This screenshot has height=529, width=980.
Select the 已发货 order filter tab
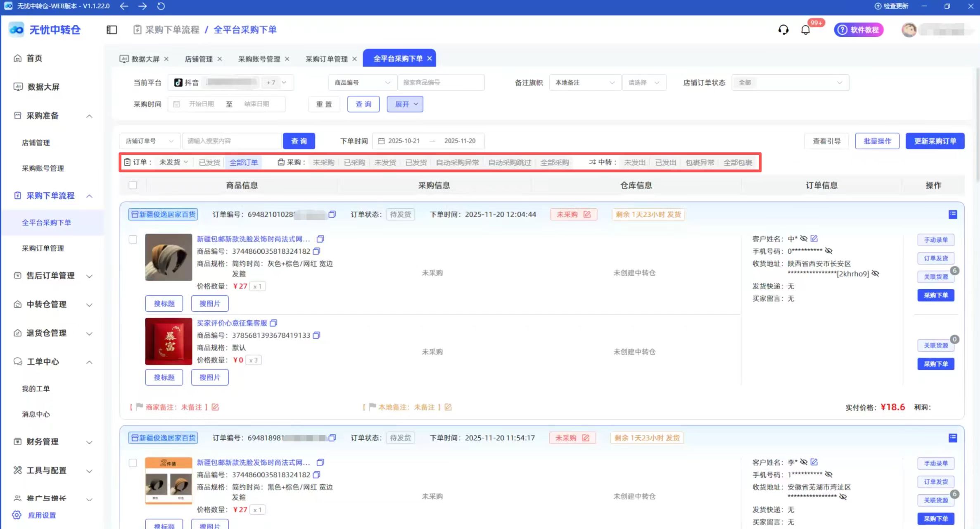tap(209, 162)
